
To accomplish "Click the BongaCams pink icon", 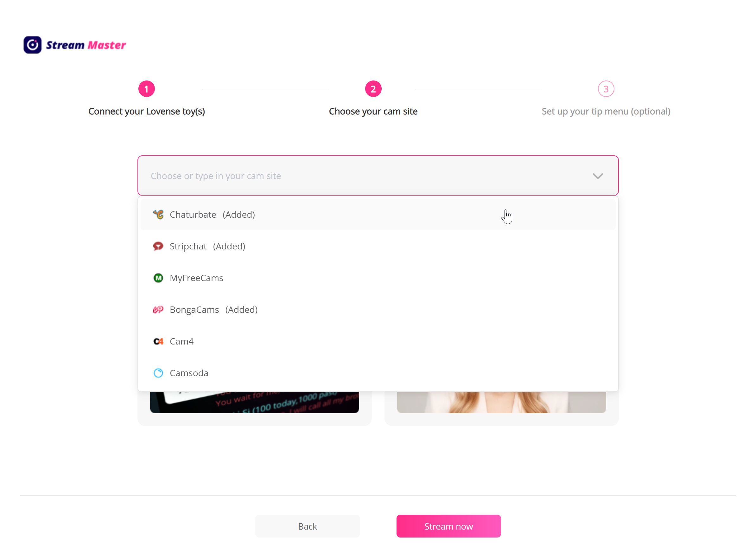I will (x=158, y=310).
